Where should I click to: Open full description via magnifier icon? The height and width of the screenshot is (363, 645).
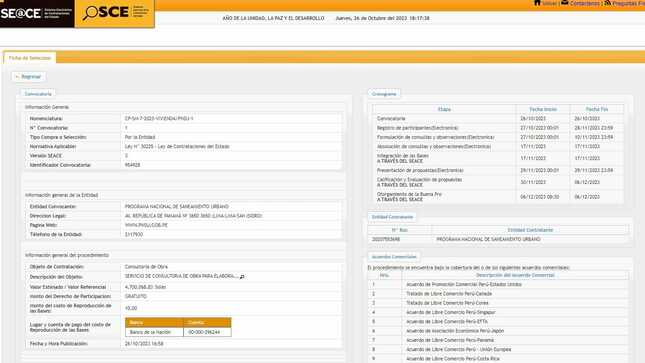pos(242,277)
